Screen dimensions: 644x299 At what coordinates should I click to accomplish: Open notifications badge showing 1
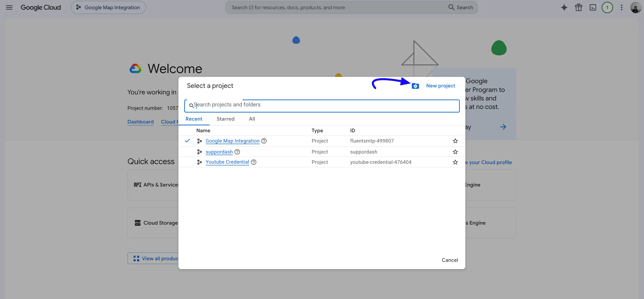(607, 7)
